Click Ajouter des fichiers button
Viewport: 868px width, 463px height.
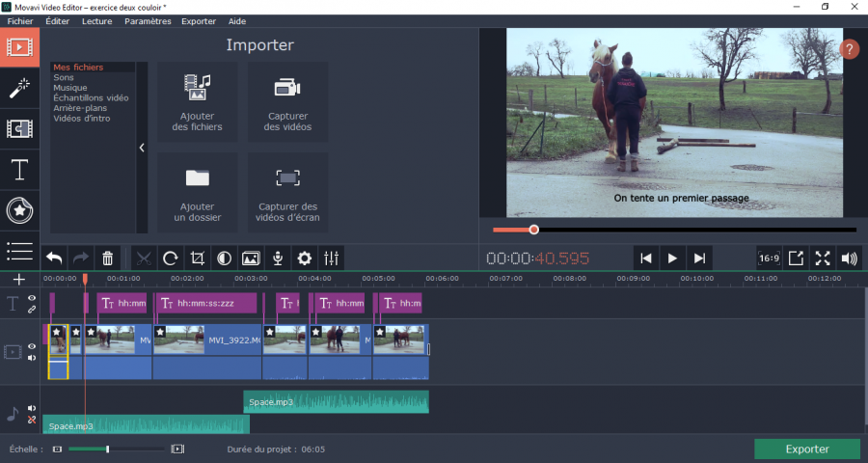click(197, 102)
